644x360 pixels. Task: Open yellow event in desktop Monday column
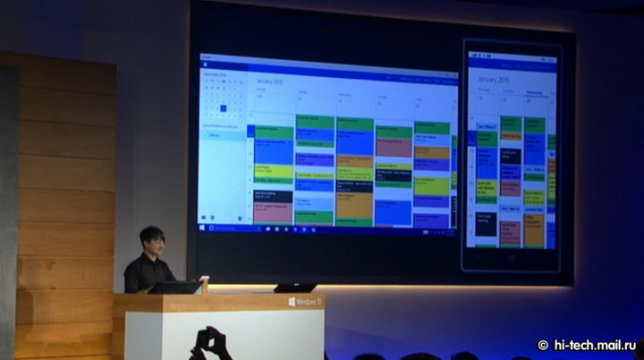pos(274,171)
